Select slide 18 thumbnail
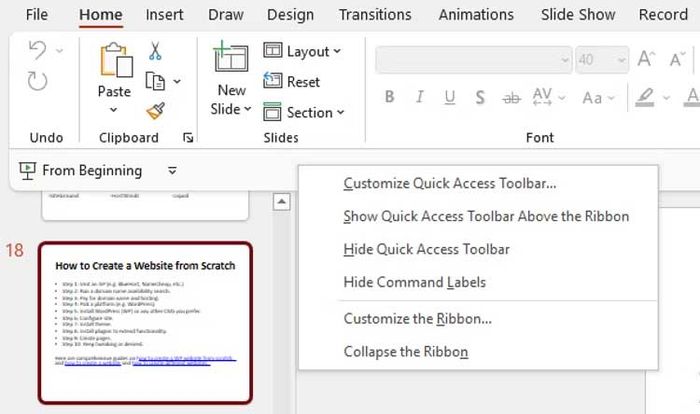700x414 pixels. pyautogui.click(x=146, y=323)
